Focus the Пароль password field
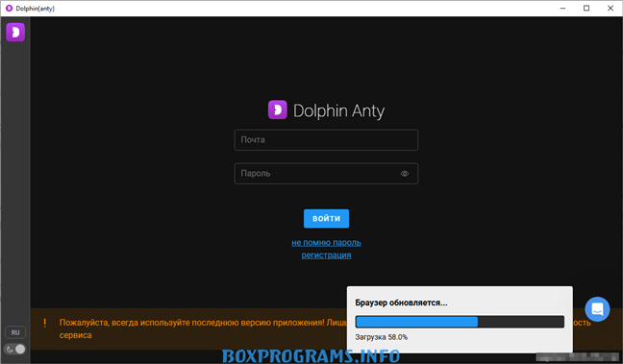 pyautogui.click(x=326, y=174)
